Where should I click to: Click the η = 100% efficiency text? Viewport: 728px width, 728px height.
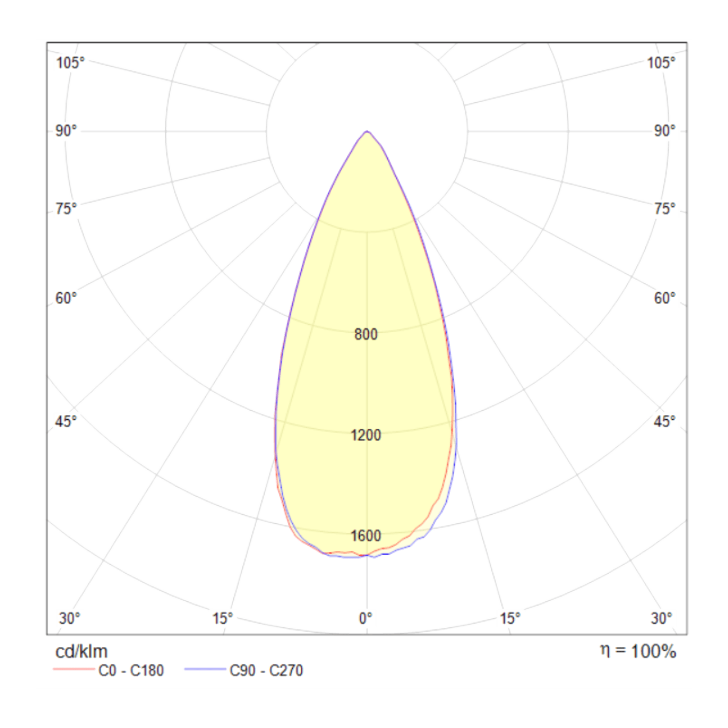[638, 651]
